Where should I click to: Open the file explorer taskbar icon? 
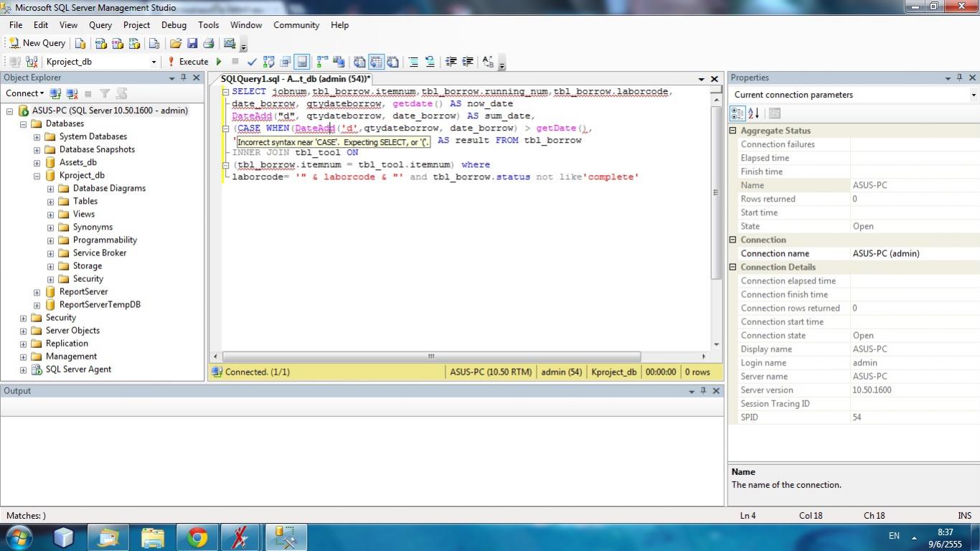[154, 537]
